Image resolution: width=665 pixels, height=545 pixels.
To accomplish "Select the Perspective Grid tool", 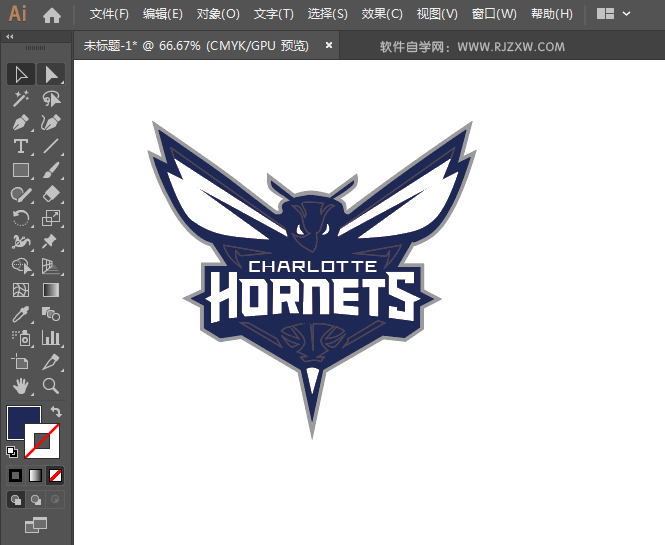I will coord(51,266).
